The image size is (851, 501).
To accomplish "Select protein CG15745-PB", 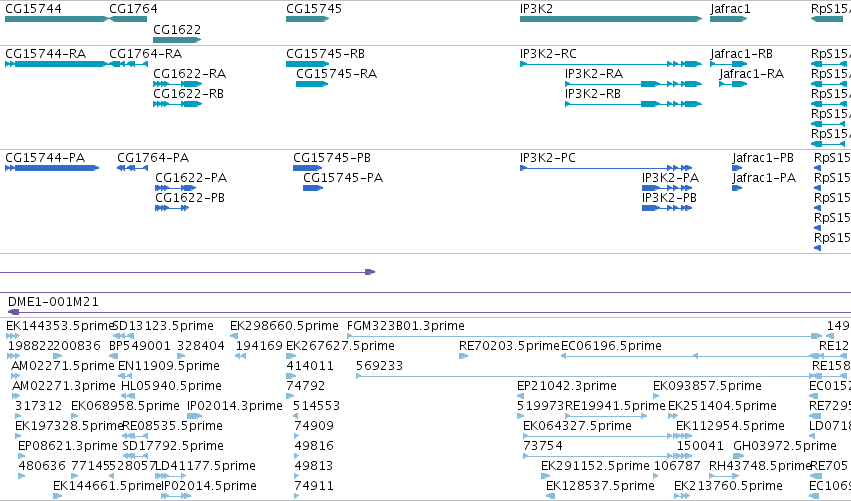I will 308,168.
